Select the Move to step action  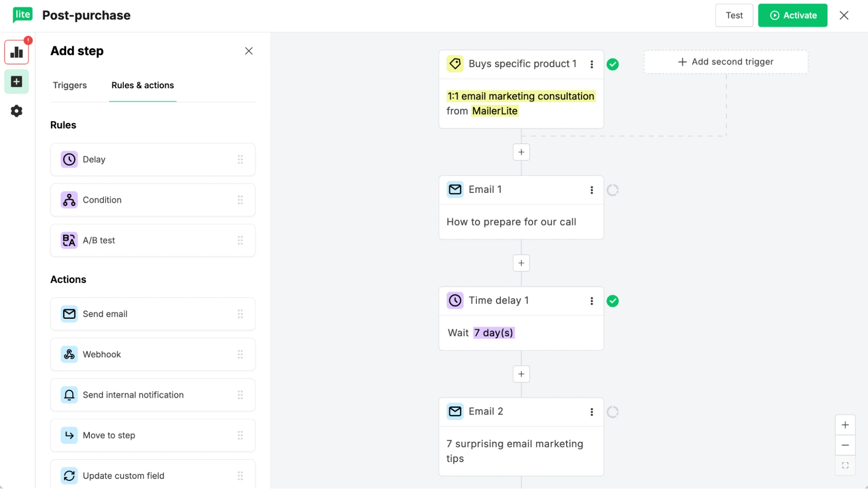[152, 435]
